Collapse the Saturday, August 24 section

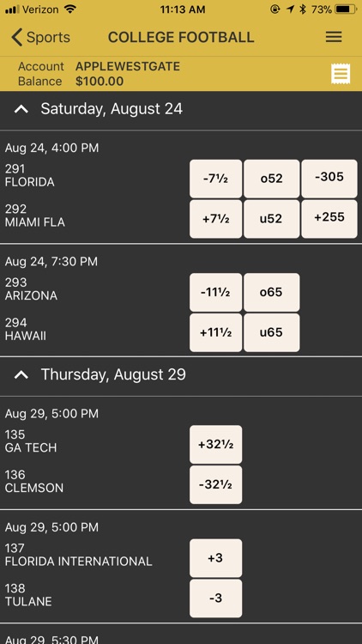(x=21, y=109)
